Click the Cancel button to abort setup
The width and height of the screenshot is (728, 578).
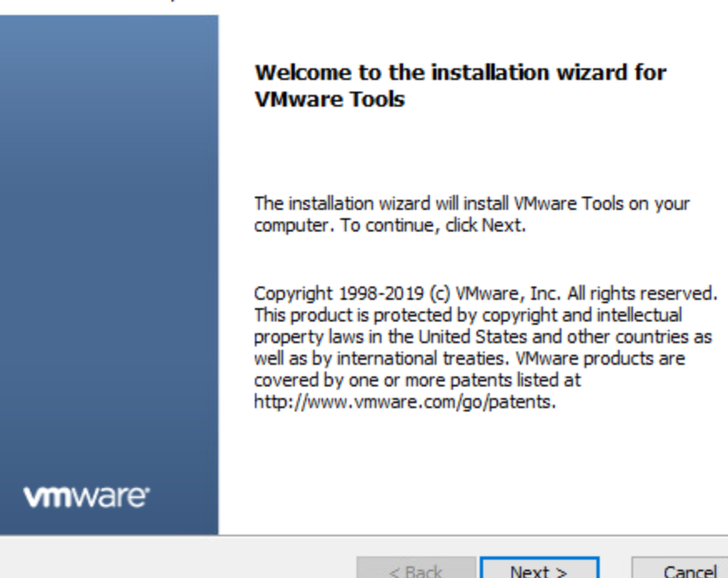click(680, 568)
